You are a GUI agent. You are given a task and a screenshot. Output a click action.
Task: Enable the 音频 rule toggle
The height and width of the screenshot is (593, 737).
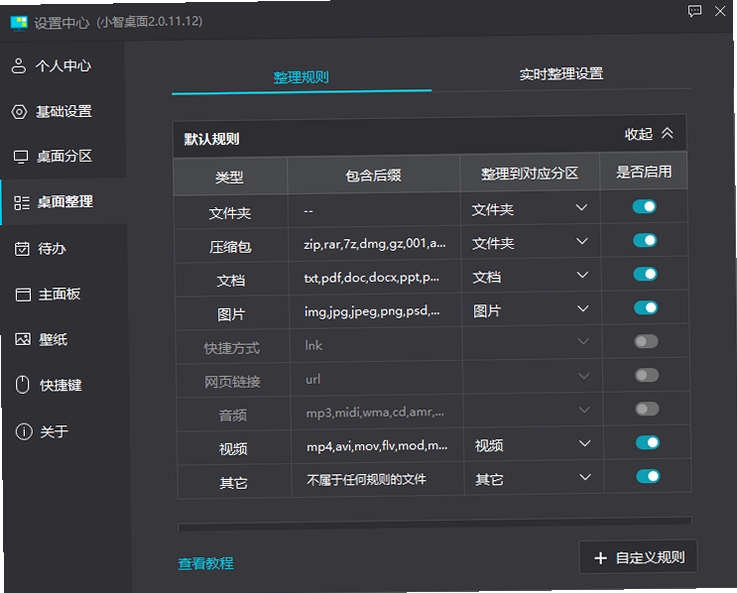click(647, 409)
